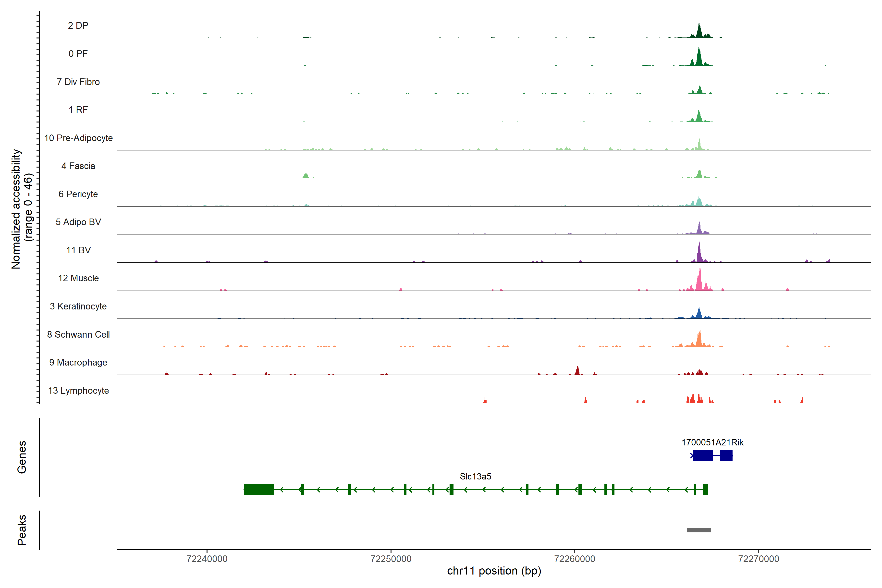Click the Genes panel label
Screen dimensions: 882x588
[x=22, y=457]
